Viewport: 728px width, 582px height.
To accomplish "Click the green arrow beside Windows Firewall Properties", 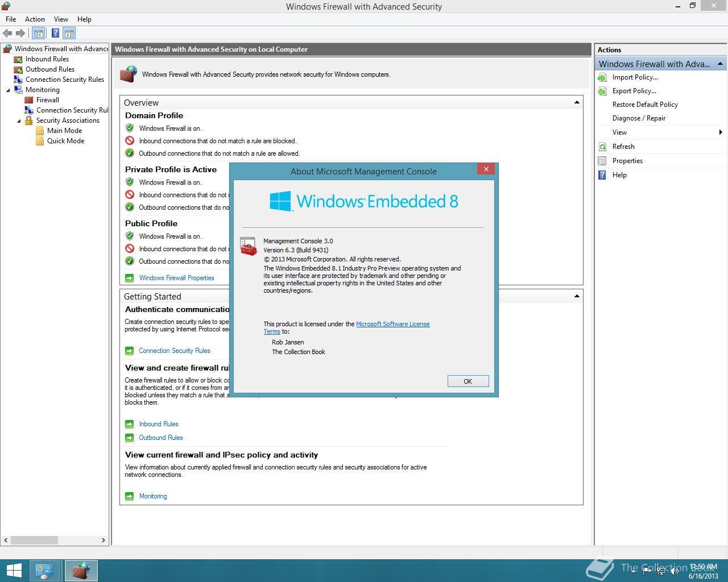I will (129, 278).
